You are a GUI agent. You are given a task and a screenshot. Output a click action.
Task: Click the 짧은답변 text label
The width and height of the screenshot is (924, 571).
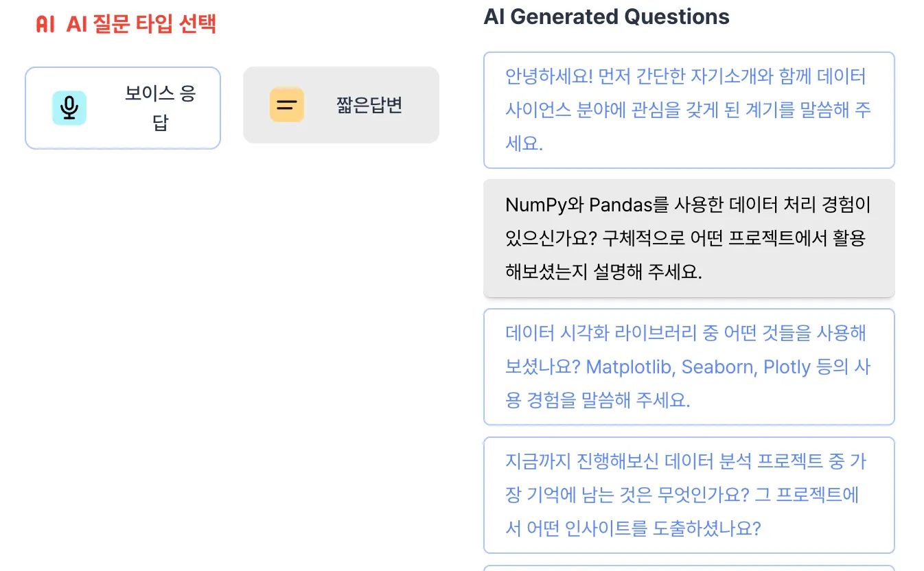[369, 105]
